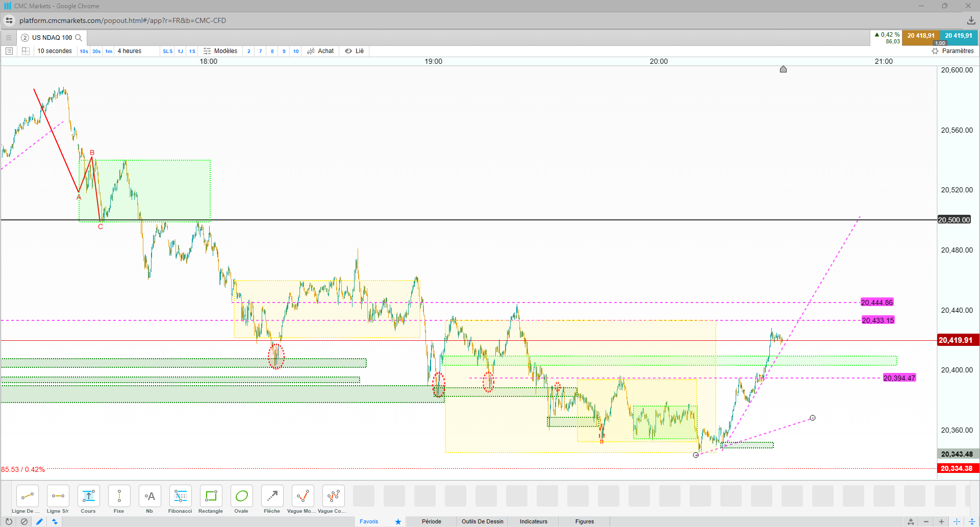This screenshot has width=980, height=527.
Task: Toggle the Favoris star
Action: (398, 521)
